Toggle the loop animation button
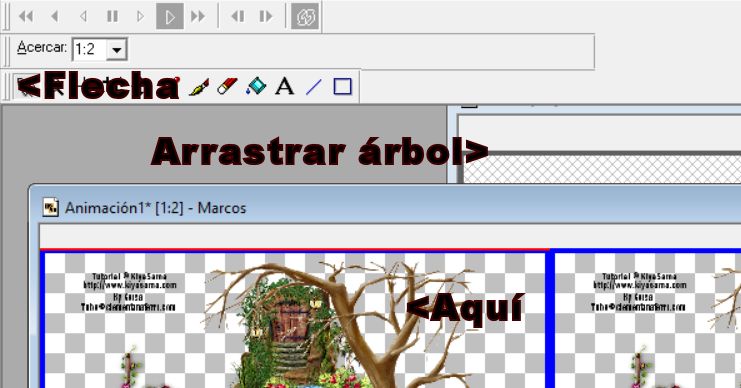Image resolution: width=741 pixels, height=388 pixels. tap(305, 17)
